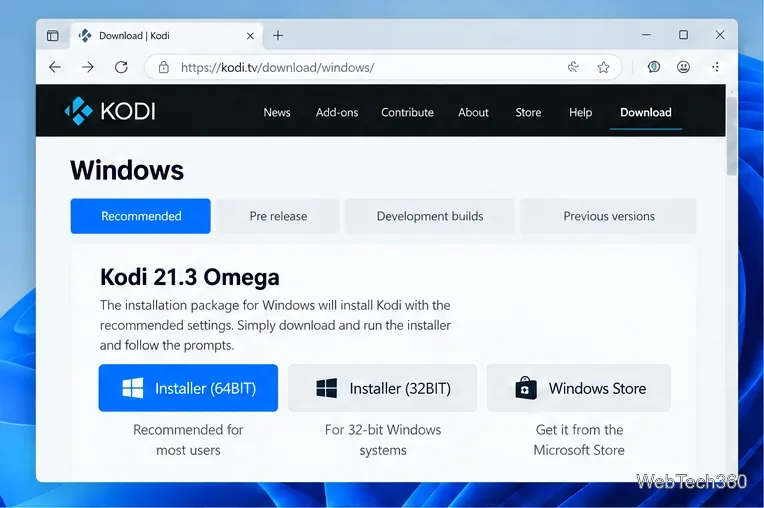Viewport: 764px width, 508px height.
Task: Click the Kodi logo to go home
Action: [110, 111]
